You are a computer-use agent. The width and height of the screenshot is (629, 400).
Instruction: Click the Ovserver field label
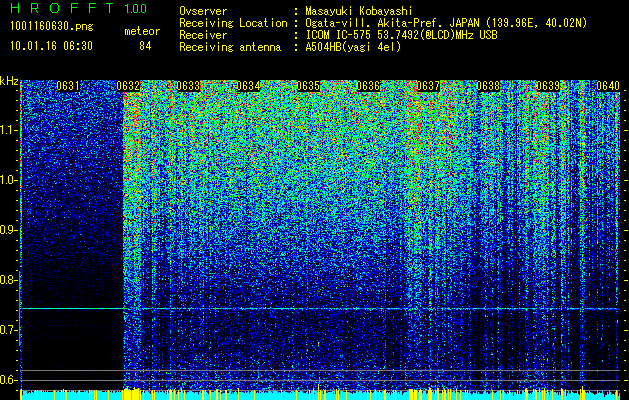click(203, 11)
